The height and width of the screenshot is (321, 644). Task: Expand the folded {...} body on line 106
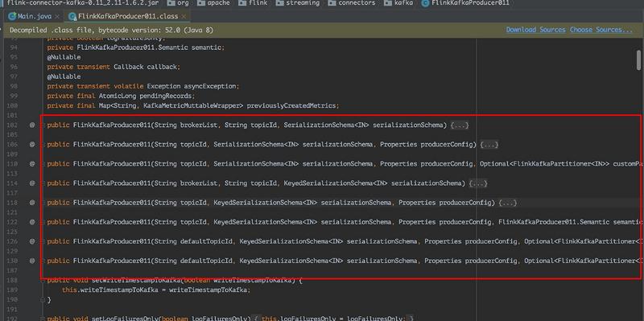click(489, 145)
